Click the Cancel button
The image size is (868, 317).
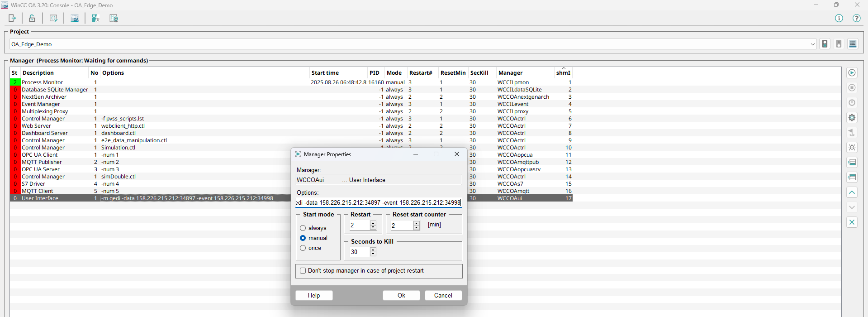[443, 295]
